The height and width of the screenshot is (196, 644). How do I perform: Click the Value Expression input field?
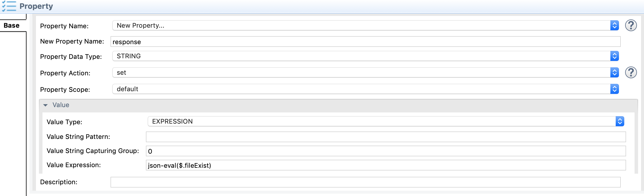point(386,165)
